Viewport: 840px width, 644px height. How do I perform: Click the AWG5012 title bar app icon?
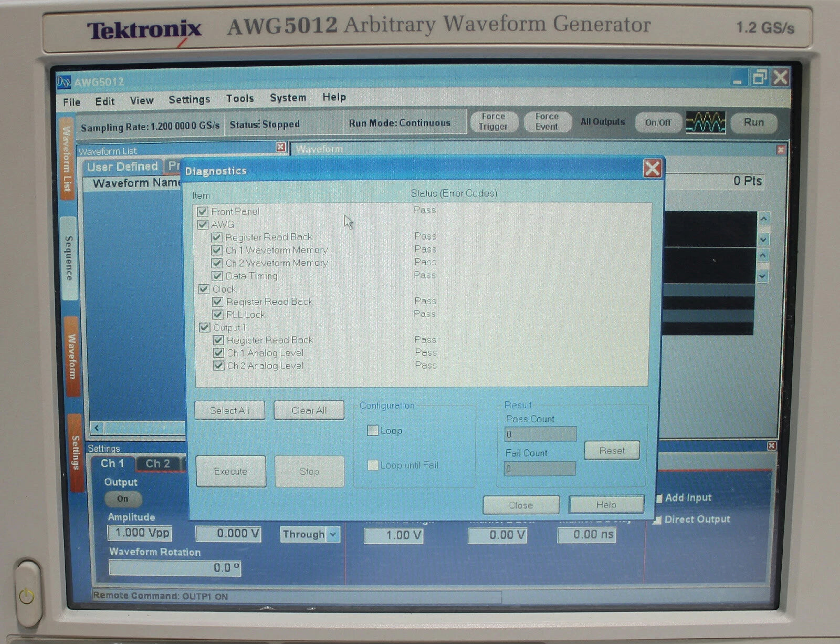(x=64, y=81)
